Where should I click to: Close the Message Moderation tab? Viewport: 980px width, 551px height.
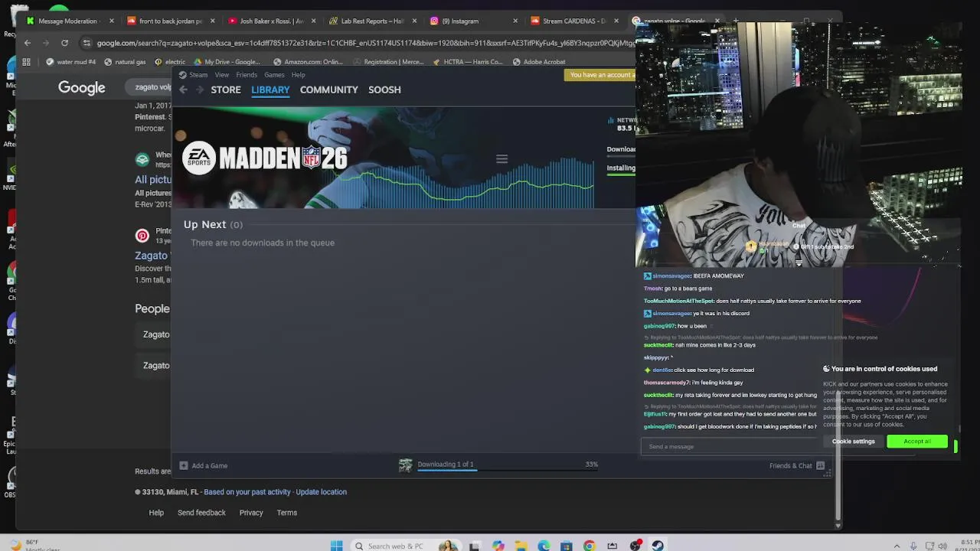coord(111,21)
